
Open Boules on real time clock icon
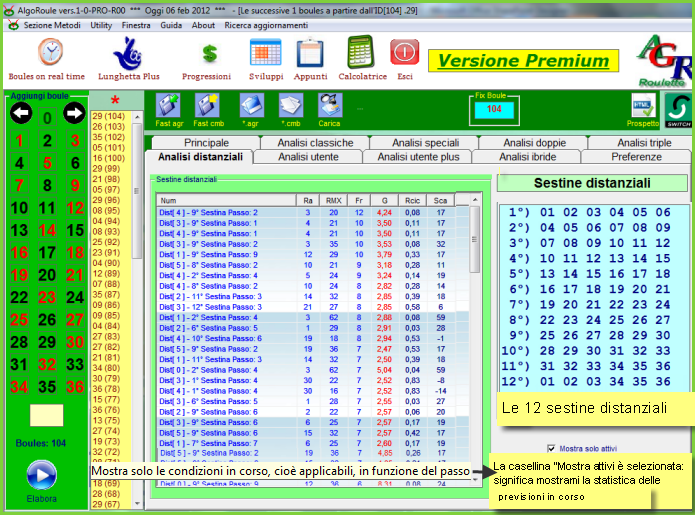pos(50,52)
